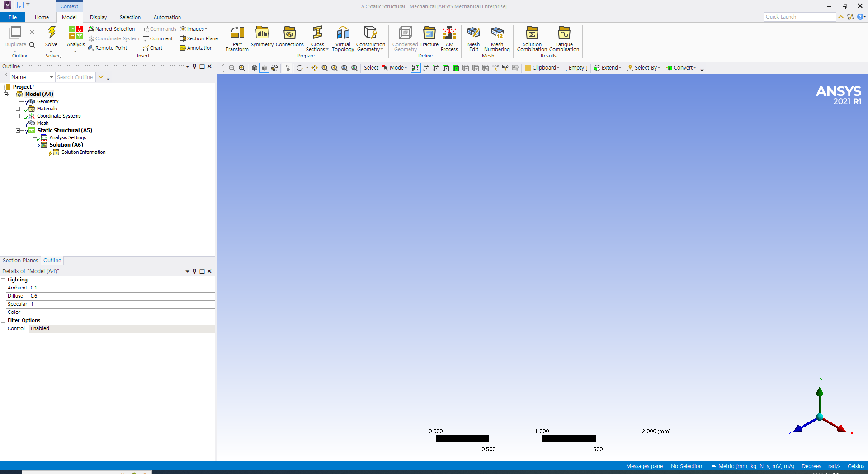Expand the Coordinate Systems tree node
The height and width of the screenshot is (474, 868).
pyautogui.click(x=18, y=116)
